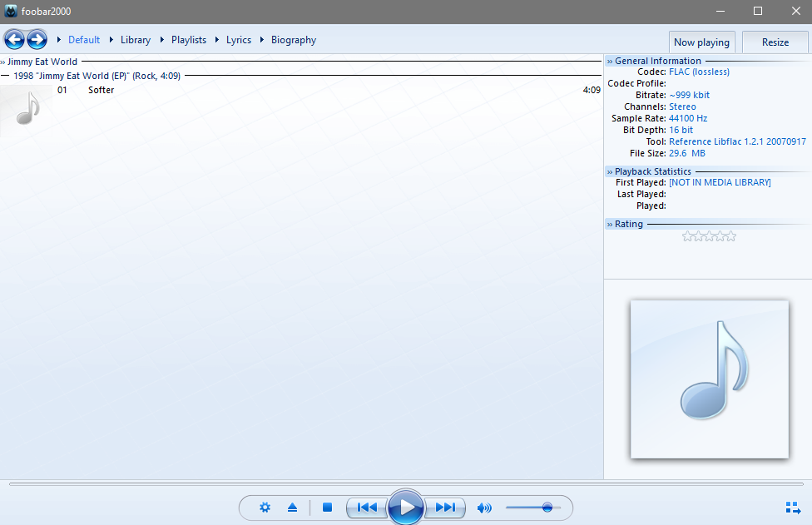Image resolution: width=812 pixels, height=525 pixels.
Task: Stop playback with the square button
Action: [x=327, y=508]
